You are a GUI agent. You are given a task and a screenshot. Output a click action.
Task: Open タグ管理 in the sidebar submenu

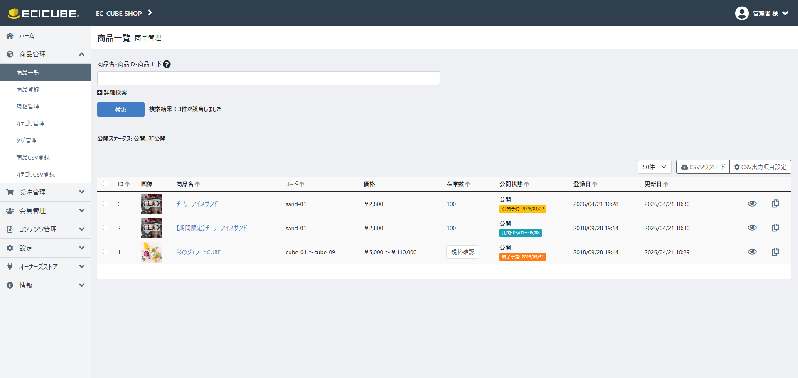(45, 140)
